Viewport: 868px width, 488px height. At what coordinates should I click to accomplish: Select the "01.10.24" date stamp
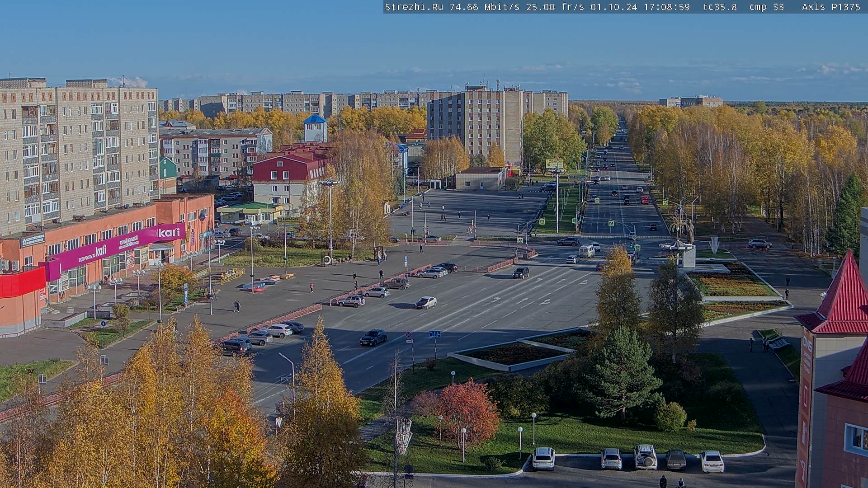click(x=613, y=7)
